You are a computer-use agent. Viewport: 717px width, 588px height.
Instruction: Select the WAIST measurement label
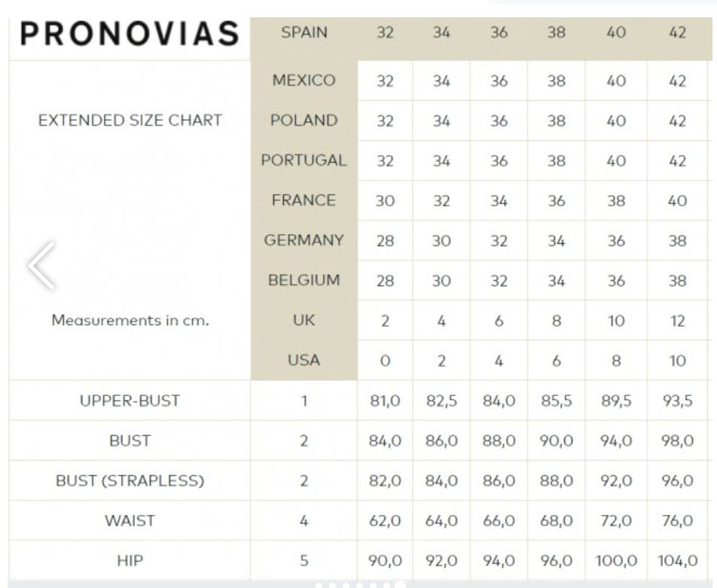130,520
